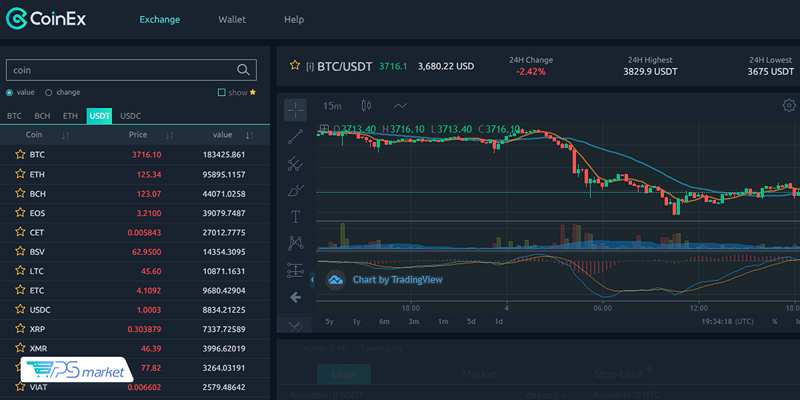Select the 'value' radio button

coord(11,92)
